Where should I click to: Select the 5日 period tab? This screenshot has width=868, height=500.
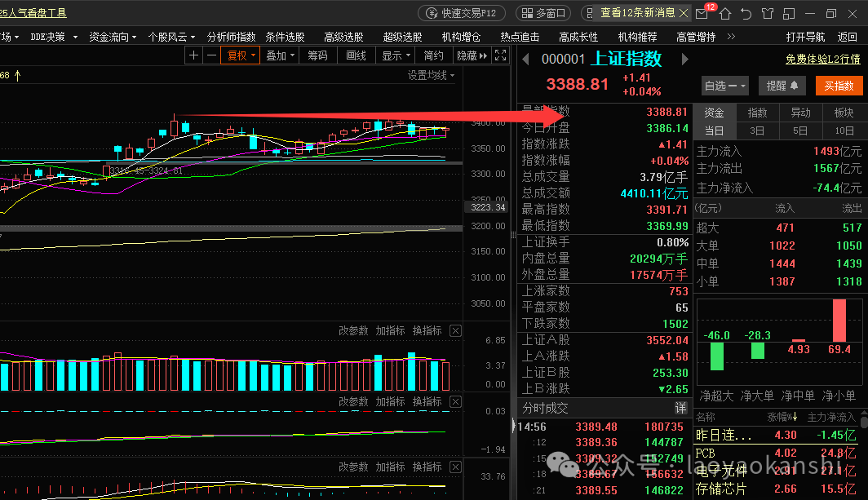(800, 131)
